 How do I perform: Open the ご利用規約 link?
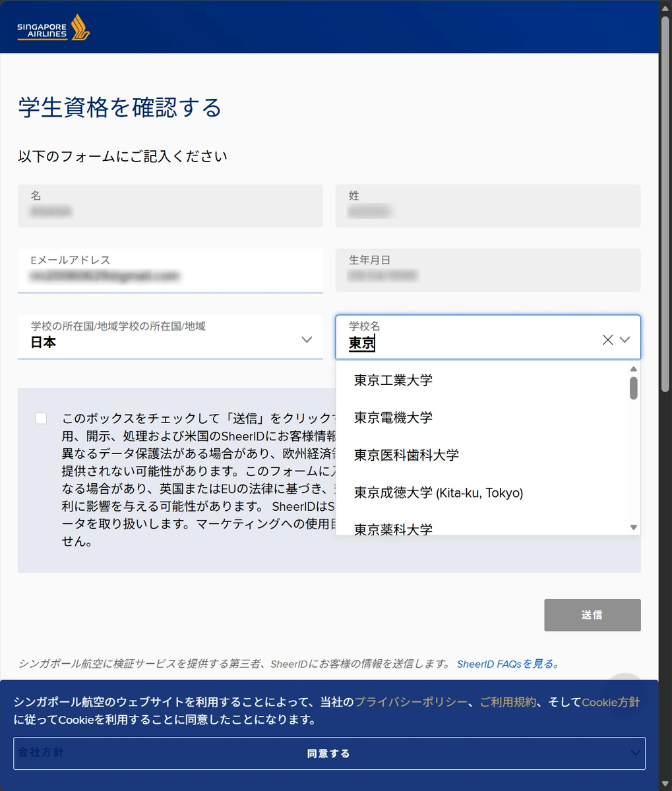[x=508, y=702]
